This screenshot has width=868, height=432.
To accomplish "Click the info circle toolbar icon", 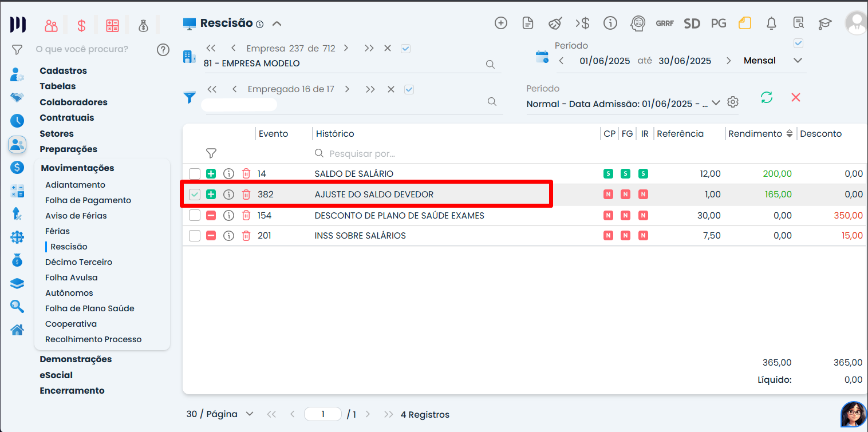I will point(610,23).
